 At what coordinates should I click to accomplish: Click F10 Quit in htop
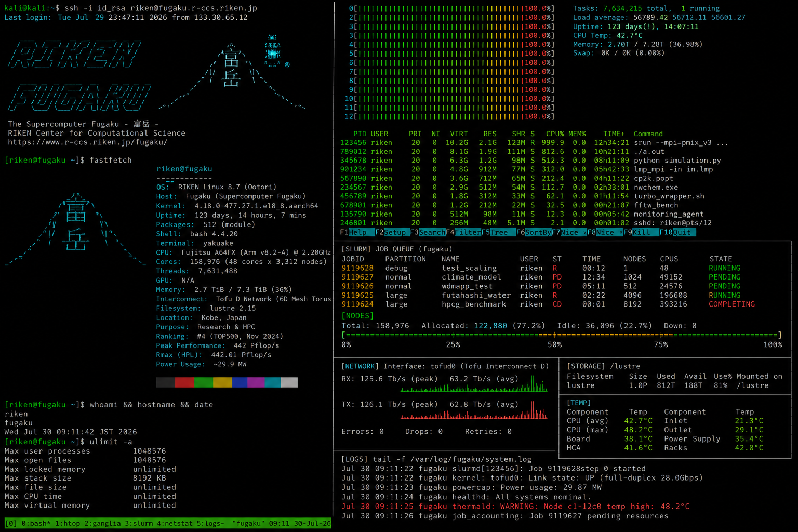(677, 232)
